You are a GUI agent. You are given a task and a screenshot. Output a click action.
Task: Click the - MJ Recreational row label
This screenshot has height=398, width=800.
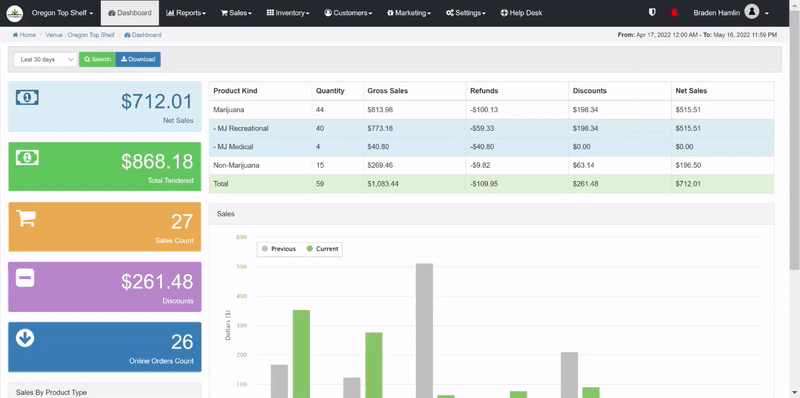click(x=241, y=128)
